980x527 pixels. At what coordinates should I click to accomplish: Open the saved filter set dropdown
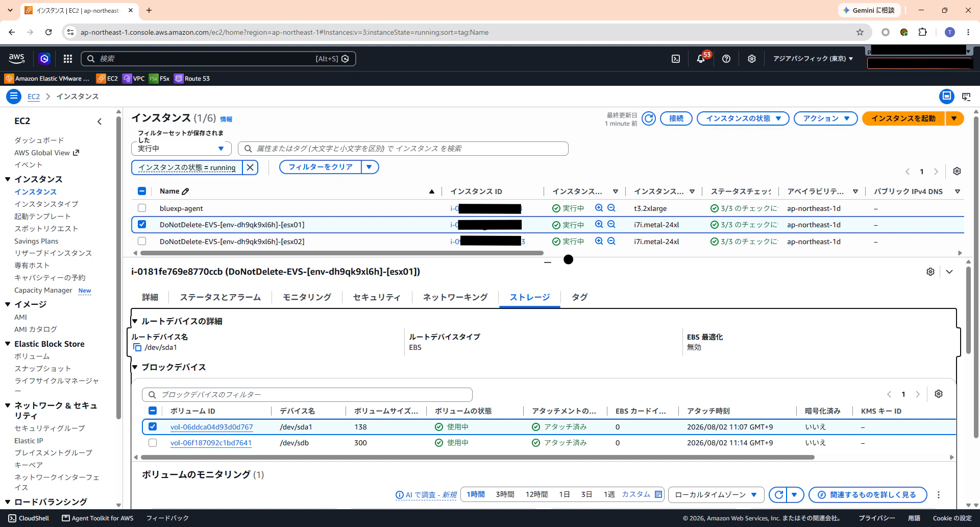[x=181, y=149]
